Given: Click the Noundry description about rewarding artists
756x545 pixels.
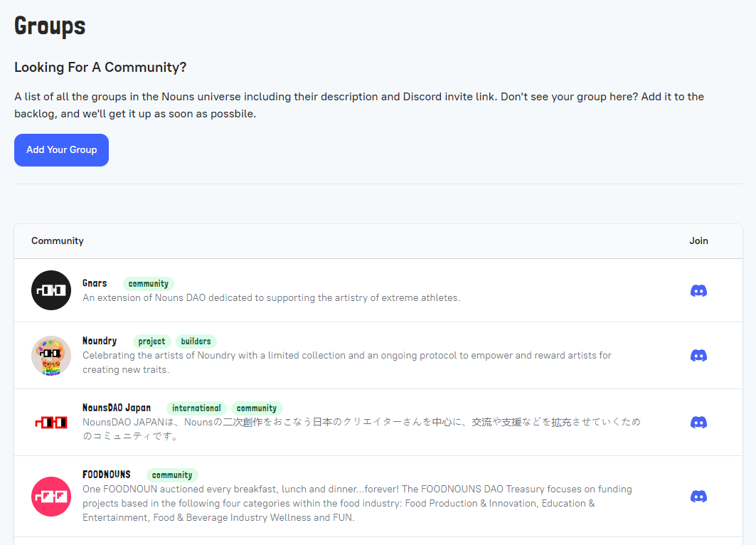Looking at the screenshot, I should pos(346,363).
